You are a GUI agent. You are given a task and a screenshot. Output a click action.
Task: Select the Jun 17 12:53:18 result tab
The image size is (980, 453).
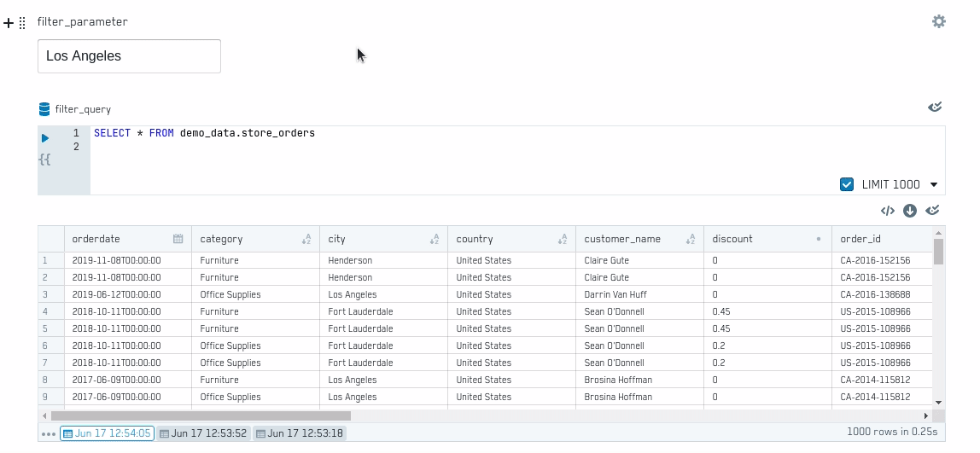[x=300, y=433]
